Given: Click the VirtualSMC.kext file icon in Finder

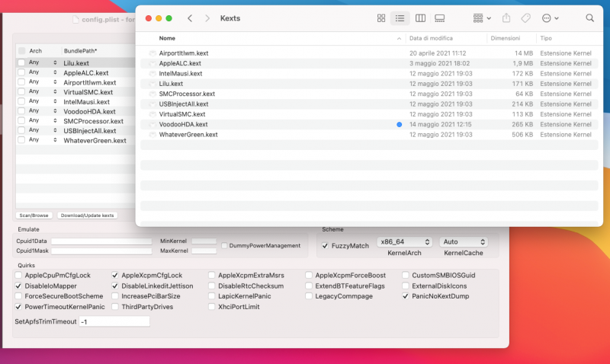Looking at the screenshot, I should (x=152, y=114).
